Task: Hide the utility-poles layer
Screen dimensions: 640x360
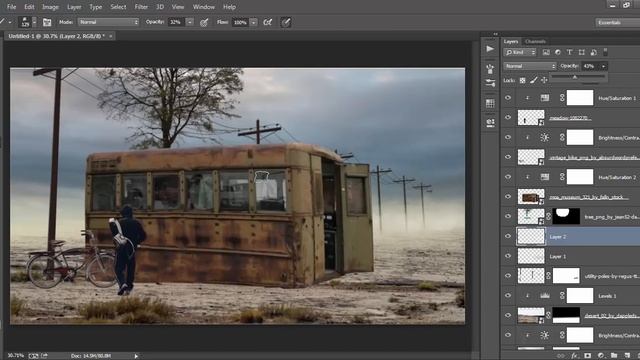Action: pos(508,276)
